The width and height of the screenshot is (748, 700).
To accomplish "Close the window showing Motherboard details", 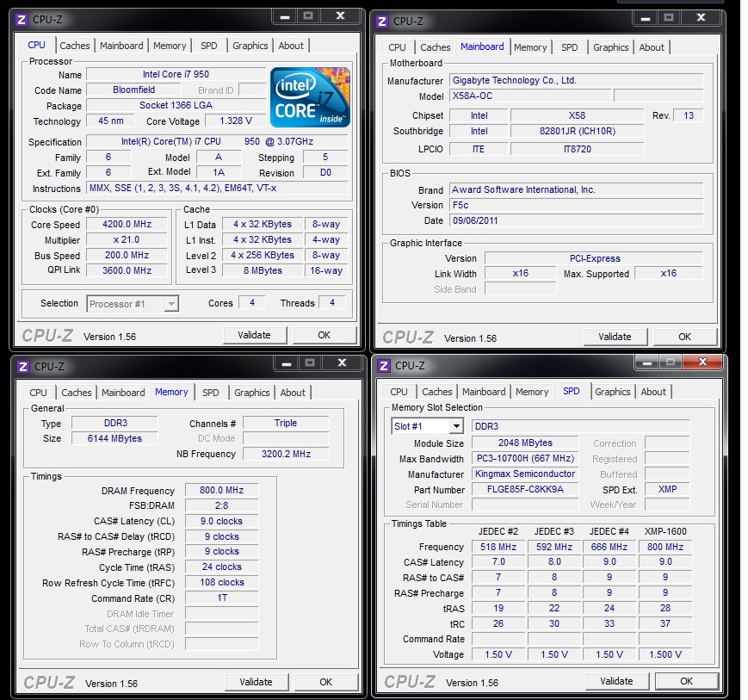I will pyautogui.click(x=701, y=18).
